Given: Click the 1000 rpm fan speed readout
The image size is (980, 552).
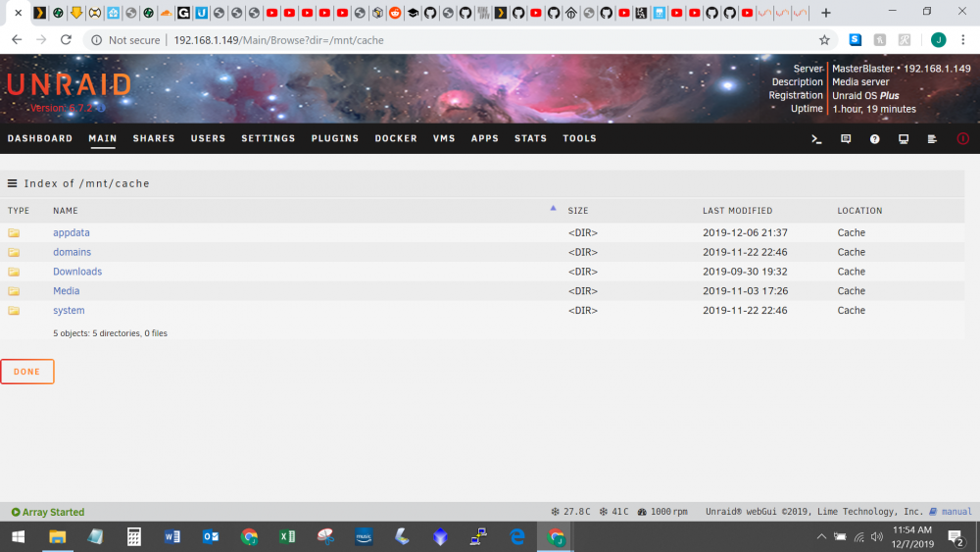Looking at the screenshot, I should (x=662, y=512).
